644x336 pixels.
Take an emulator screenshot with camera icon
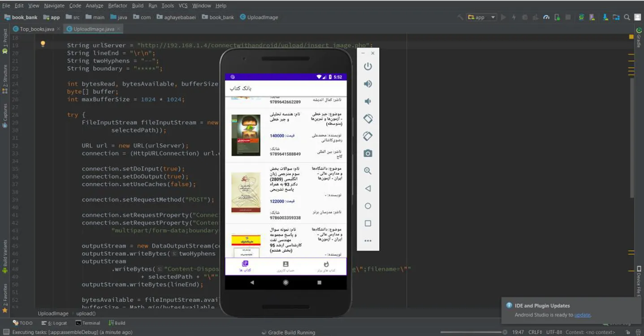(367, 153)
